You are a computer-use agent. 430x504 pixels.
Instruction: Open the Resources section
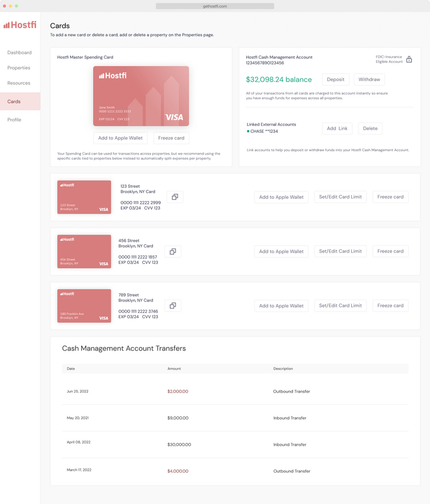tap(19, 83)
